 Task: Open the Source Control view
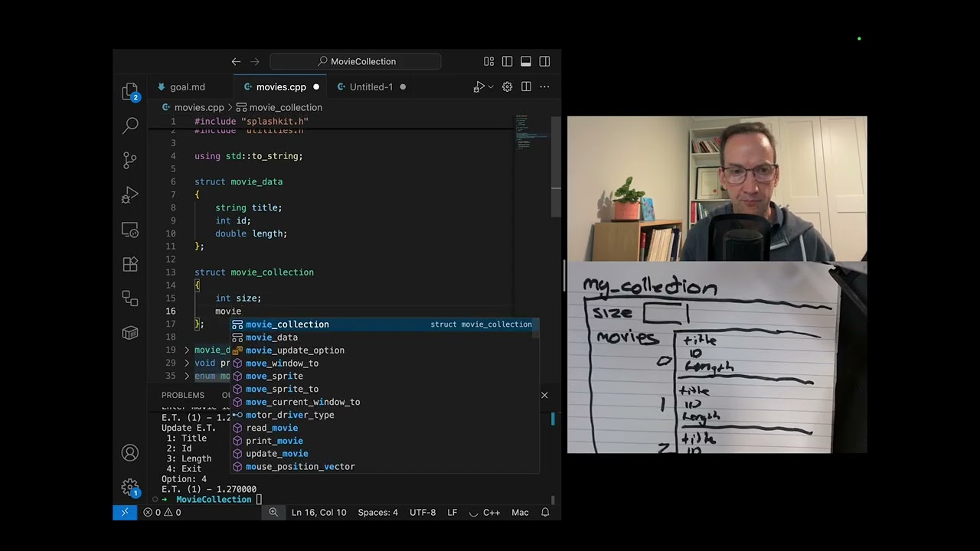point(130,160)
